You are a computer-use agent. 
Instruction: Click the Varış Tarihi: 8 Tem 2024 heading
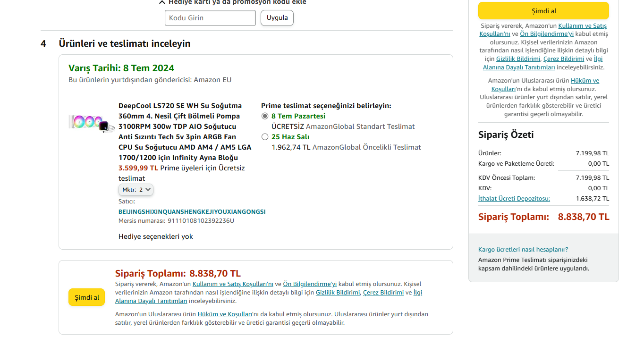(x=121, y=68)
